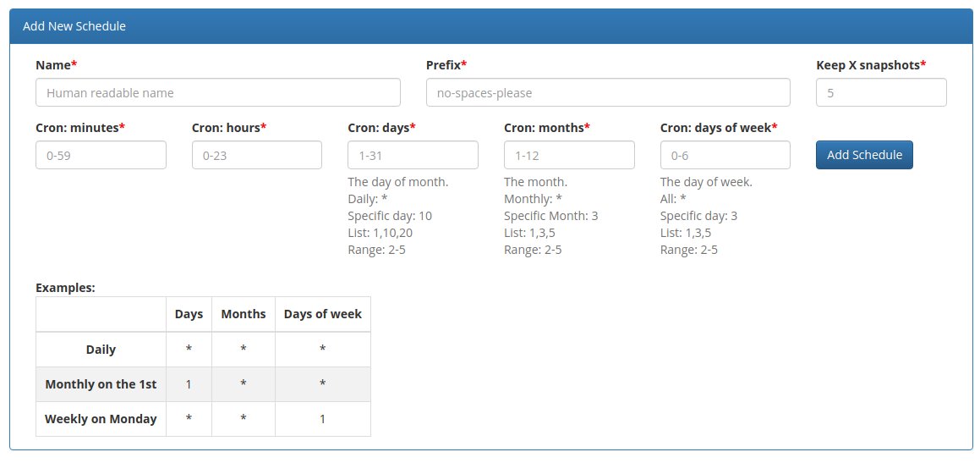Select the Daily row header in examples
This screenshot has width=980, height=463.
click(x=101, y=350)
